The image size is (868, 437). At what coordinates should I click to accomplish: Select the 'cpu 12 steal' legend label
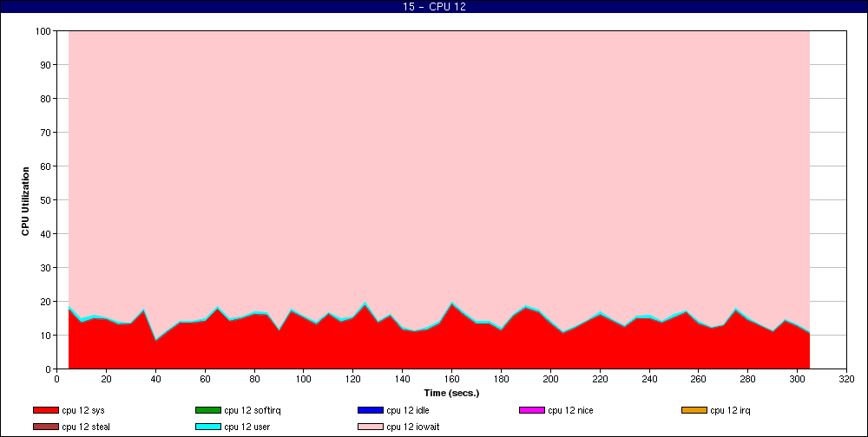(x=86, y=427)
